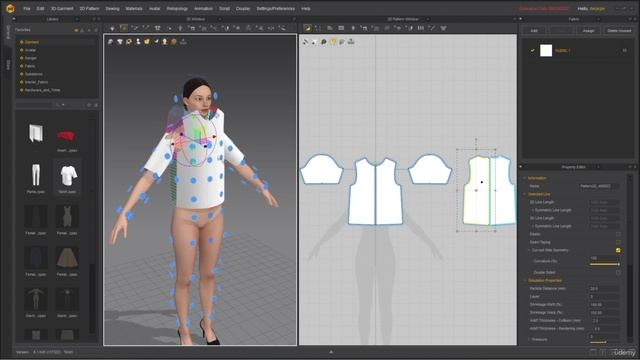Open the 2D Pattern menu
Screen dimensions: 640x360
click(x=89, y=9)
